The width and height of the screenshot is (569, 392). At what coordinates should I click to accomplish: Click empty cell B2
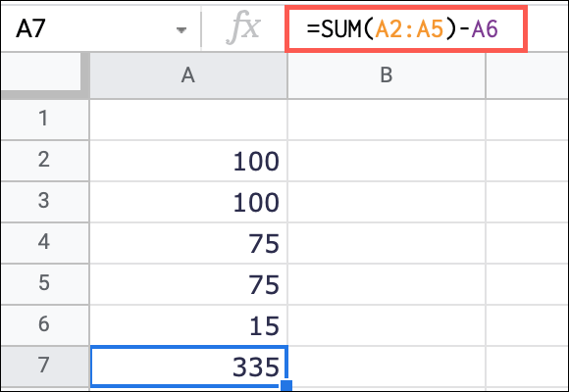387,161
